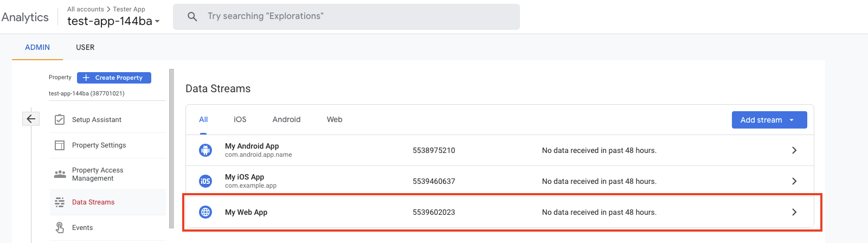Switch to the USER tab
Viewport: 868px width, 243px height.
tap(85, 47)
